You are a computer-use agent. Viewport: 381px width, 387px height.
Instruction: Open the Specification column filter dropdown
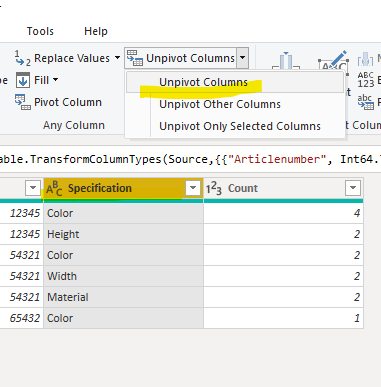193,188
